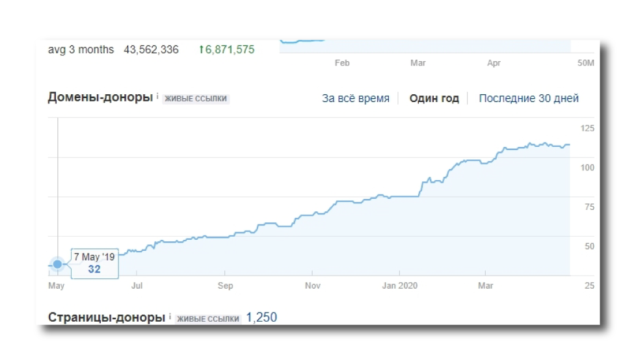Click the 'Jan 2020' axis label
The height and width of the screenshot is (364, 636).
399,286
